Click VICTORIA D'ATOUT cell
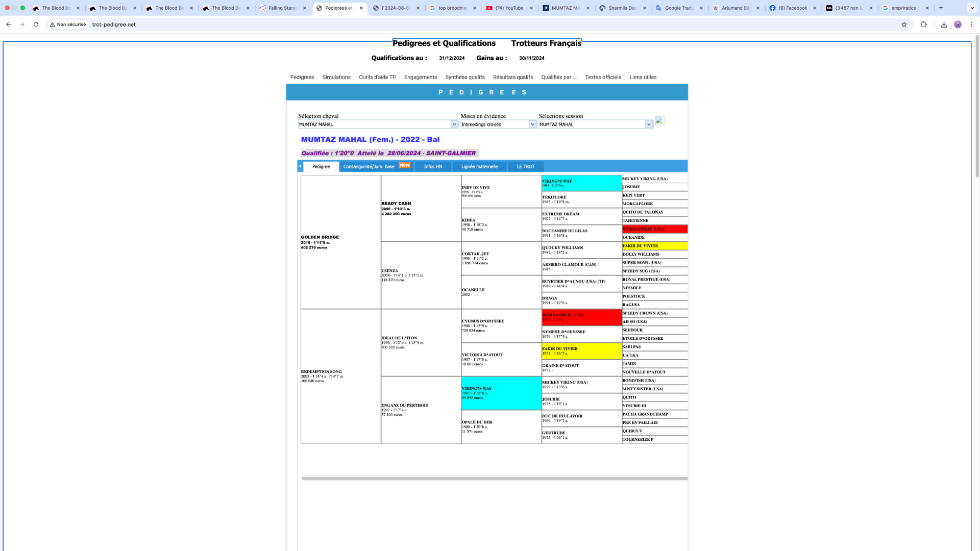Image resolution: width=980 pixels, height=551 pixels. coord(501,360)
